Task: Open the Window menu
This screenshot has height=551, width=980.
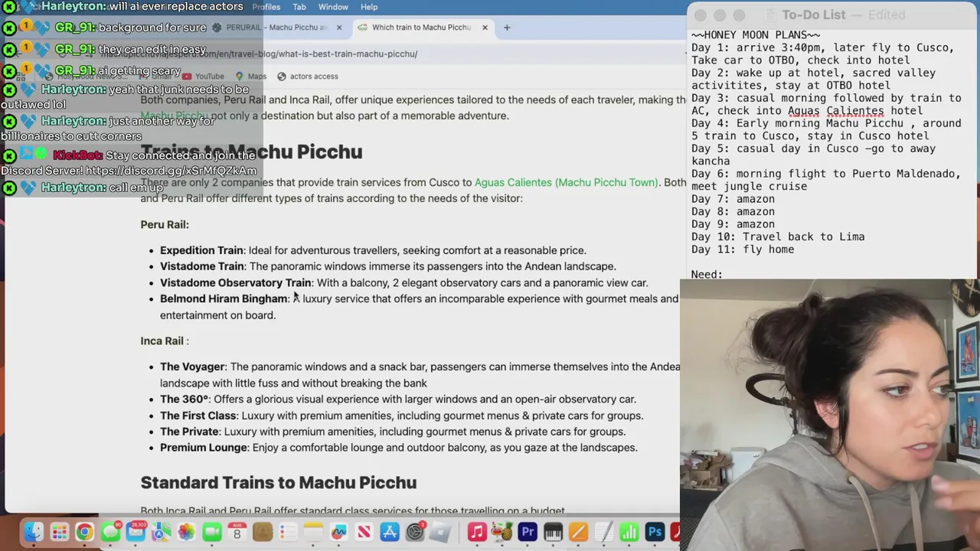Action: [x=333, y=7]
